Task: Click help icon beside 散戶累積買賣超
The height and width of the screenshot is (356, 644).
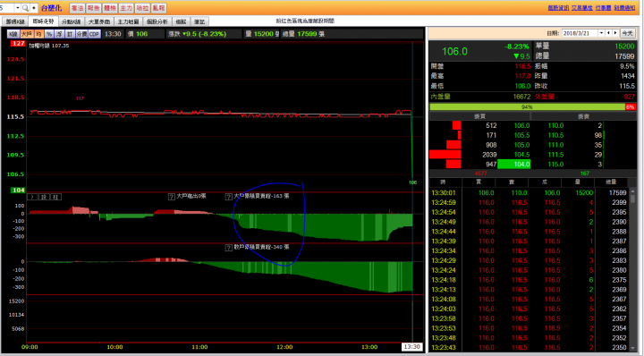Action: coord(229,248)
